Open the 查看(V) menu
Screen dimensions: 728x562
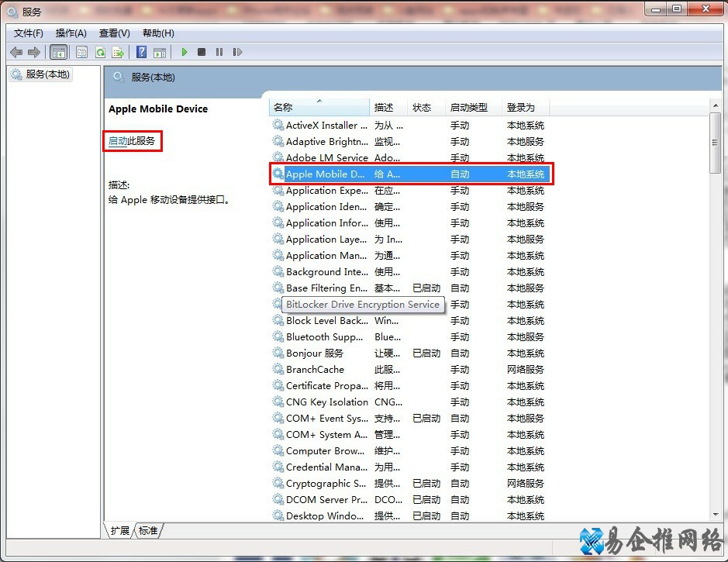point(113,33)
